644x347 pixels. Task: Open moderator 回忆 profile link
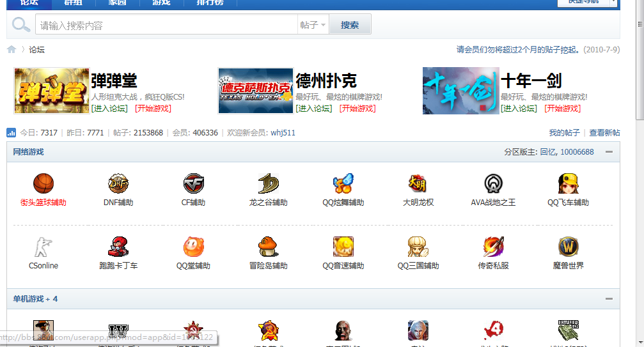coord(547,151)
